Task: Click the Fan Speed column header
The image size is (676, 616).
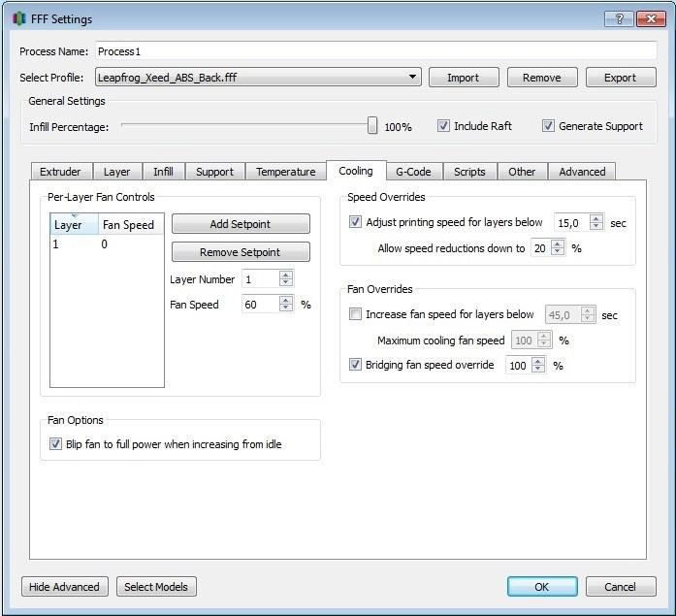Action: pos(131,225)
